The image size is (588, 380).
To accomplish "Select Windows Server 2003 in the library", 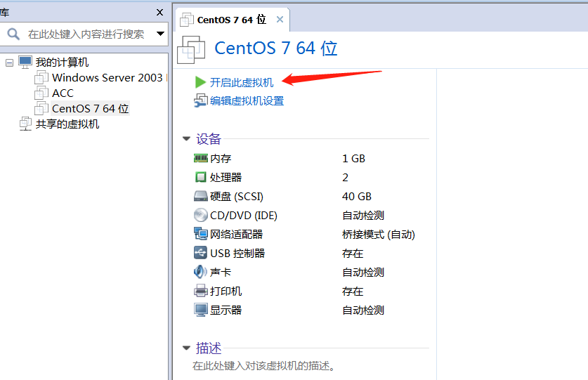I will (107, 77).
